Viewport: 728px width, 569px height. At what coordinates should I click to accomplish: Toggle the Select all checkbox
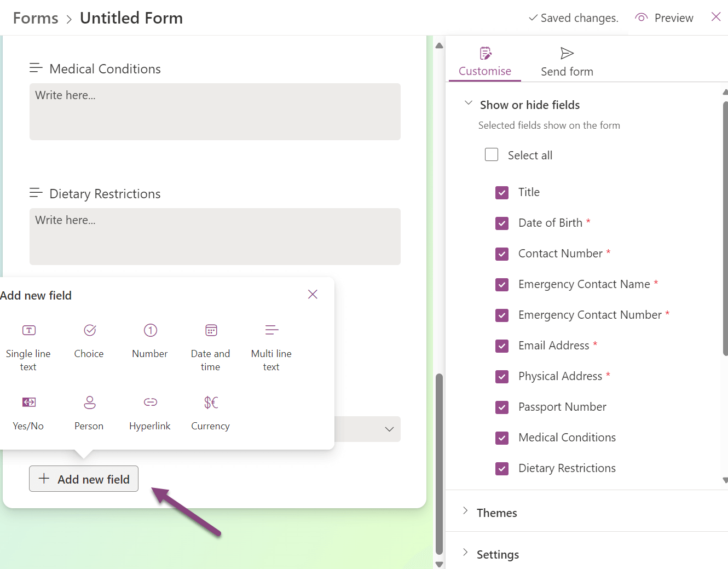click(491, 154)
